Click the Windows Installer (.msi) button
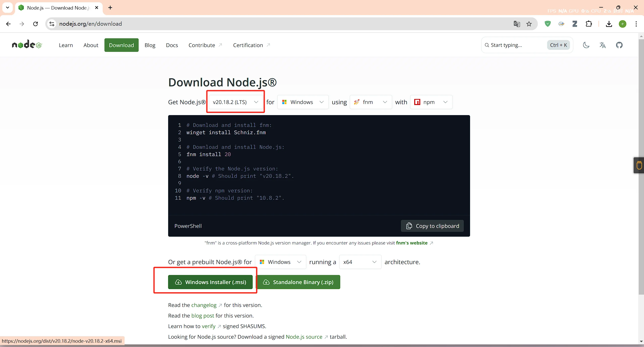Image resolution: width=644 pixels, height=347 pixels. click(x=210, y=282)
